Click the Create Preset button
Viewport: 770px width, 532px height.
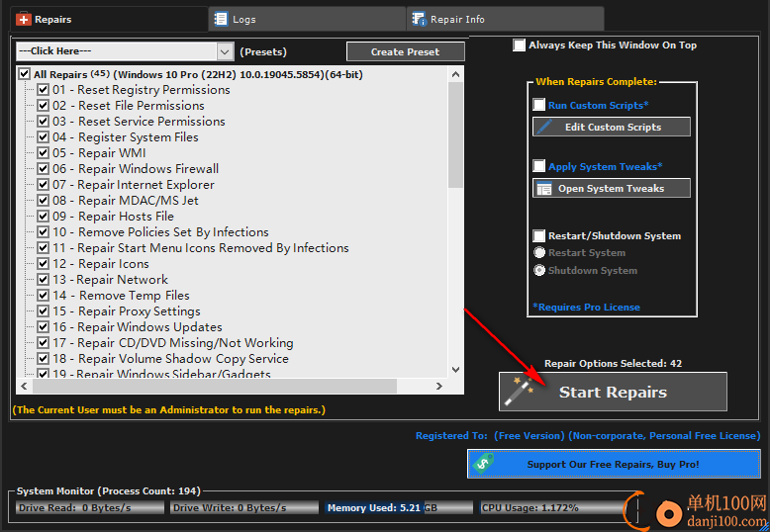coord(405,51)
